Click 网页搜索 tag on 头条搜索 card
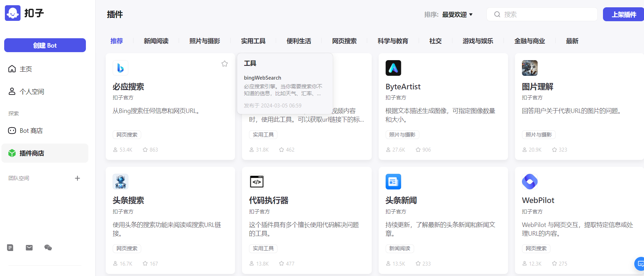Image resolution: width=644 pixels, height=276 pixels. (127, 249)
